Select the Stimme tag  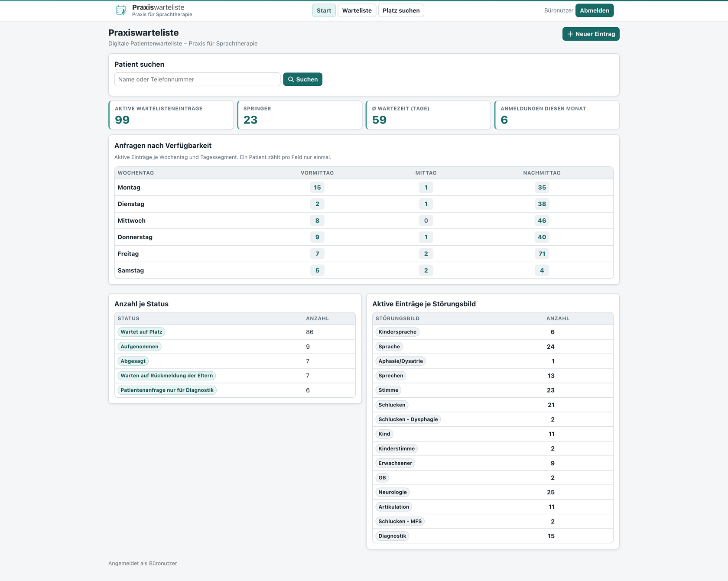coord(388,390)
